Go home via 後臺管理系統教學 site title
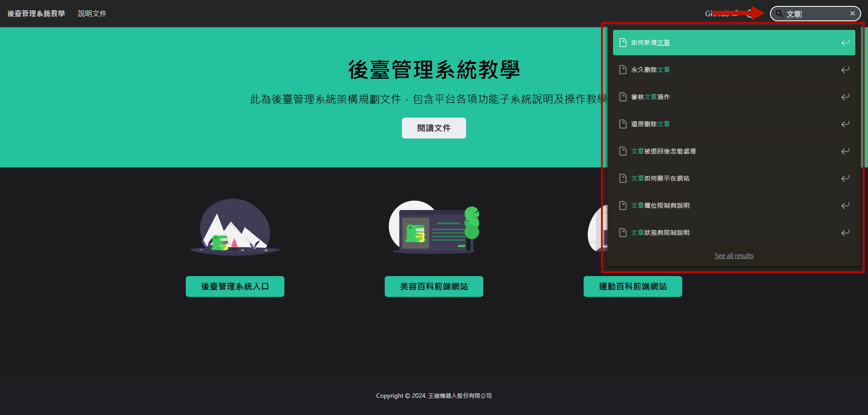Image resolution: width=868 pixels, height=415 pixels. tap(36, 14)
